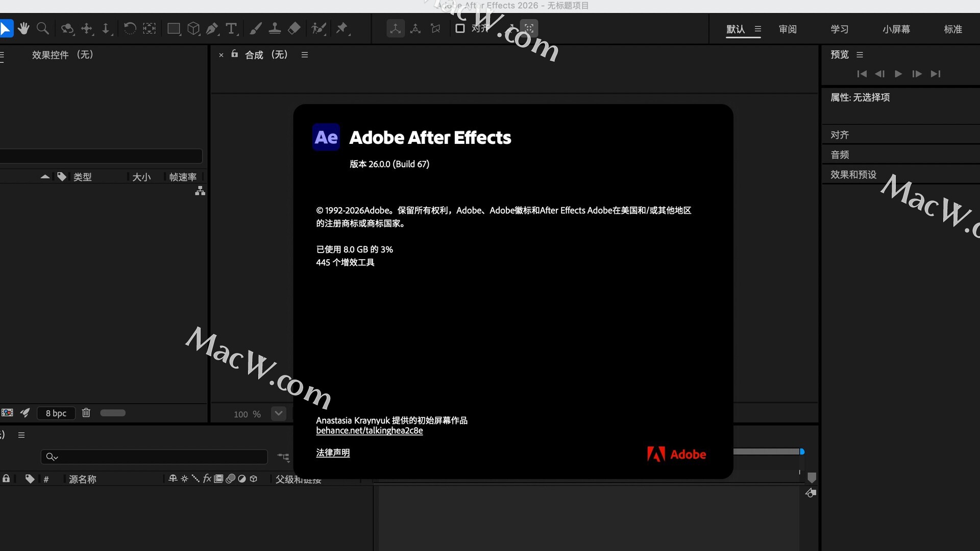Viewport: 980px width, 551px height.
Task: Open the behance.net/talkinghea2c8e link
Action: [369, 431]
